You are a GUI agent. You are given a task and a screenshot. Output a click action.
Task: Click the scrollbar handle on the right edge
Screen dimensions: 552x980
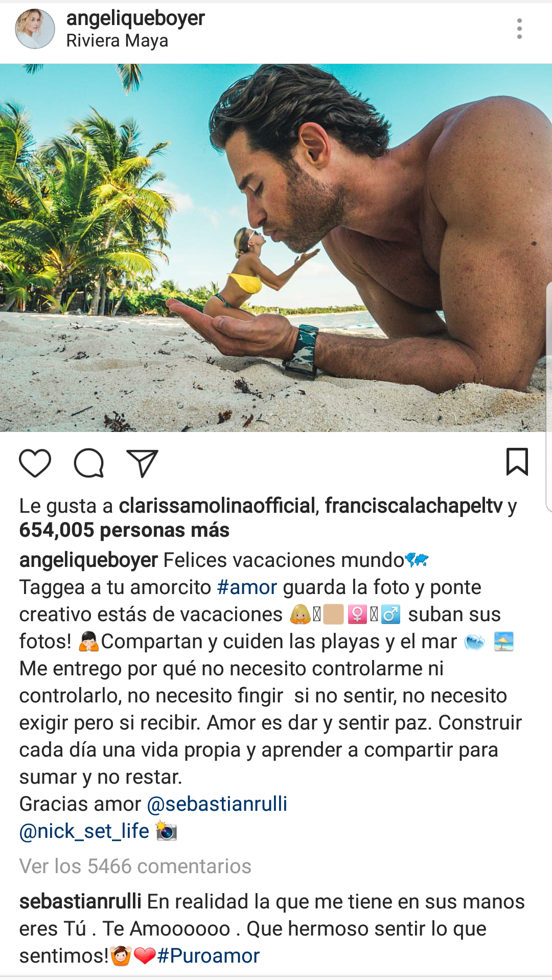point(548,396)
